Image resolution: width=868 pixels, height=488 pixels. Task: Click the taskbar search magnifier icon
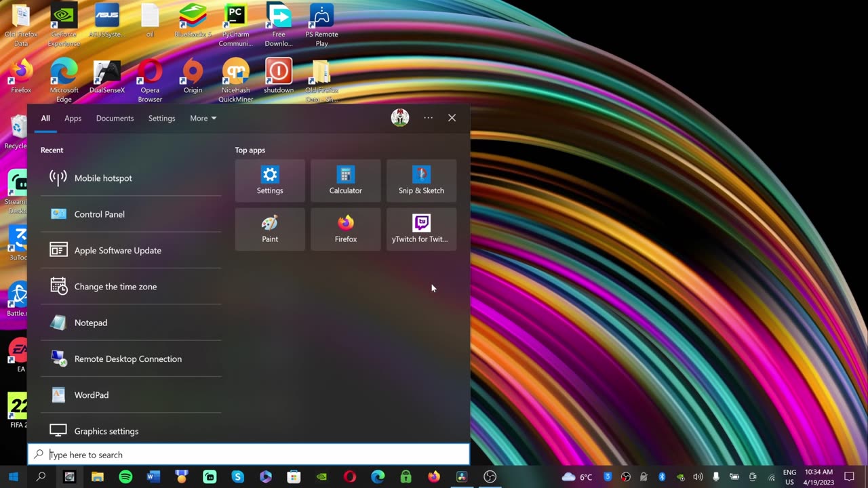coord(41,477)
